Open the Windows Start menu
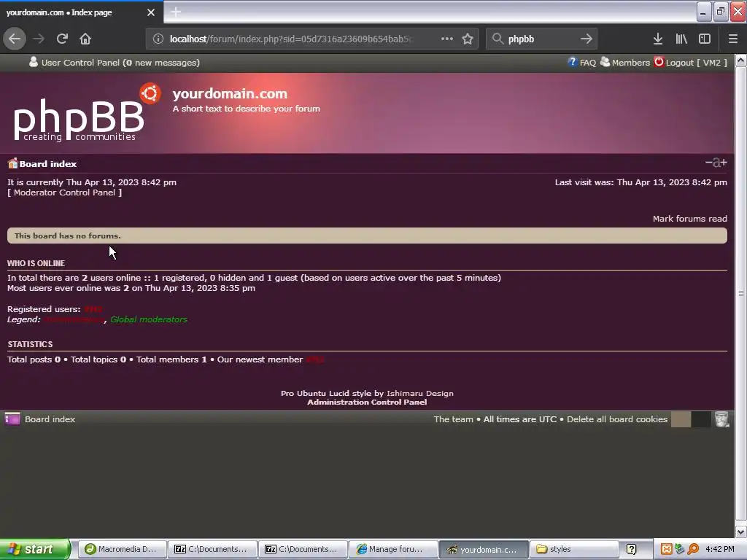The image size is (747, 560). (35, 549)
